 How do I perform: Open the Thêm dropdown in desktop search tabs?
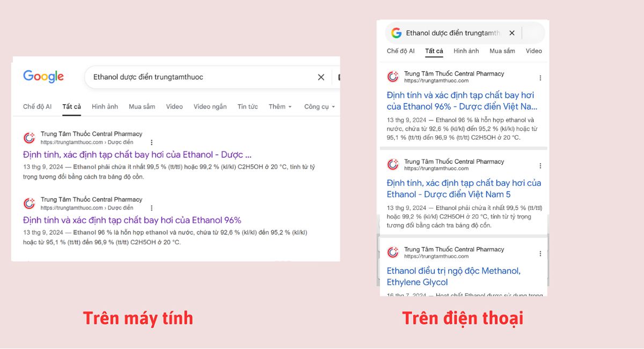[280, 106]
